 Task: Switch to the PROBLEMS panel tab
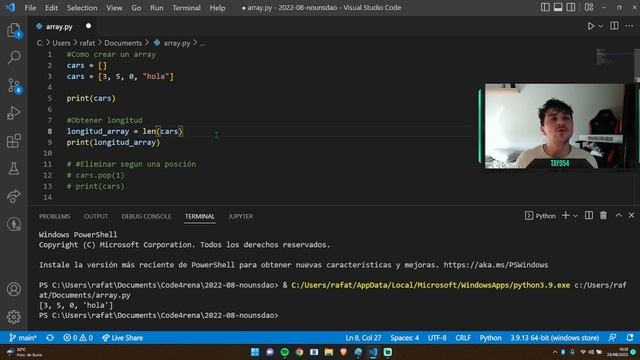55,216
